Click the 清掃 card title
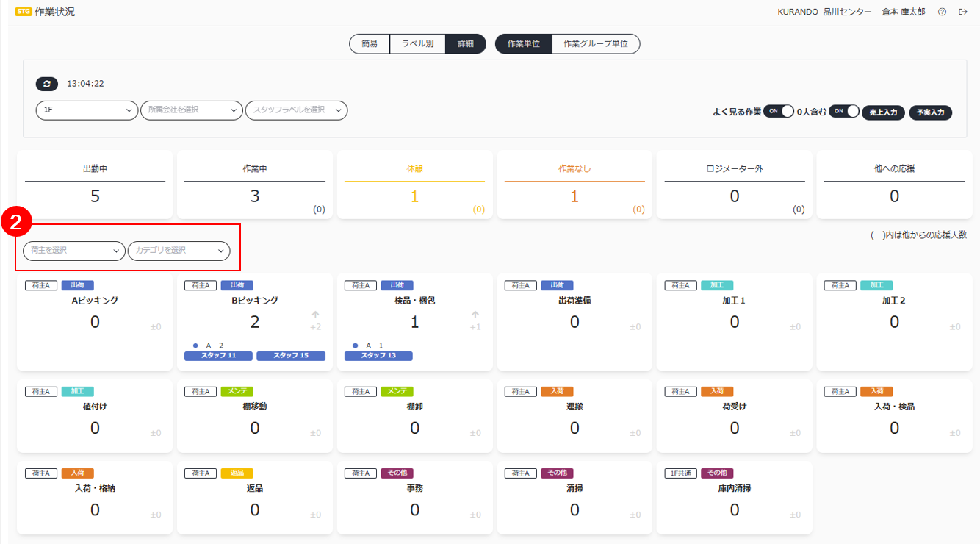 coord(574,488)
